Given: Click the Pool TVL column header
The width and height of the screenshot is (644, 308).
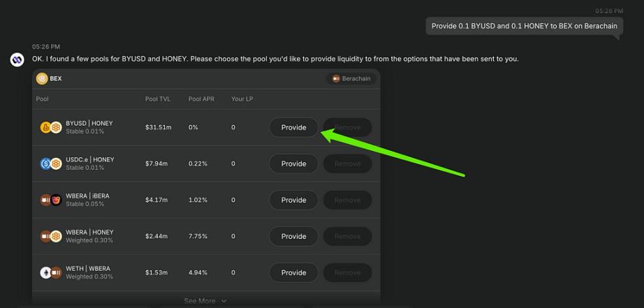Looking at the screenshot, I should [158, 99].
